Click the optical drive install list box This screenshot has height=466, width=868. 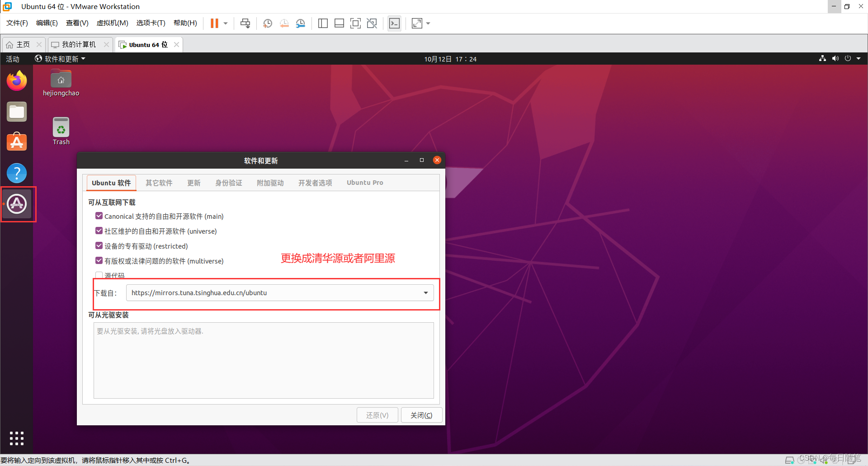(x=264, y=360)
